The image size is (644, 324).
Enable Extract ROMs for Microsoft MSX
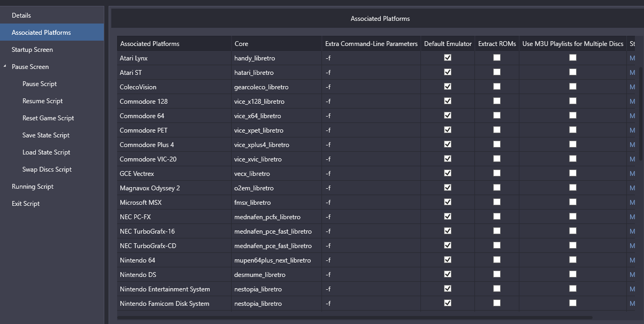coord(497,202)
